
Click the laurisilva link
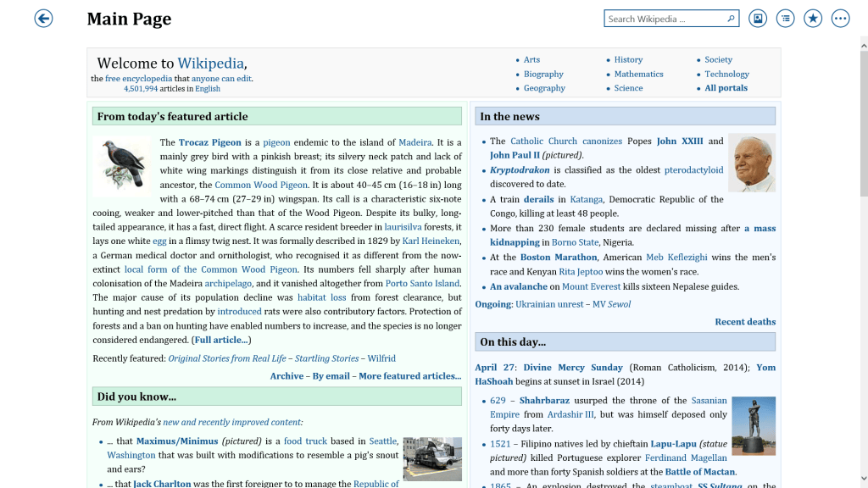403,227
